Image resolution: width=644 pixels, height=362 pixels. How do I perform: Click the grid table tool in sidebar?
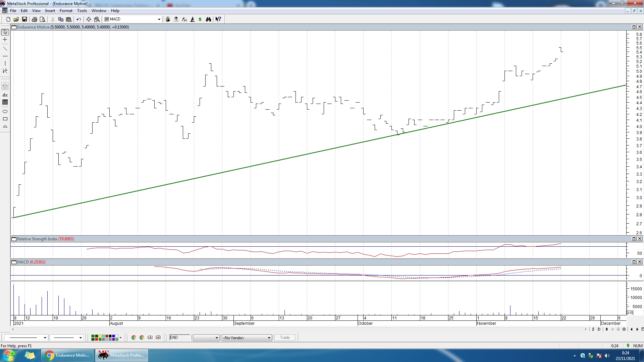[x=5, y=102]
